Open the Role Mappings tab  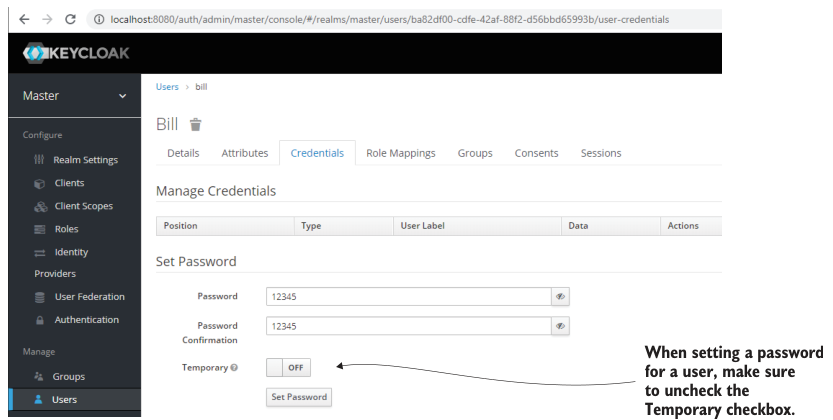coord(401,153)
